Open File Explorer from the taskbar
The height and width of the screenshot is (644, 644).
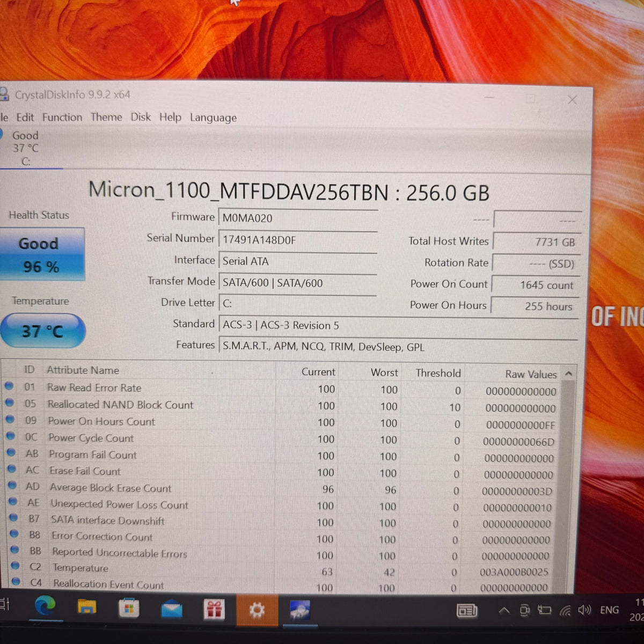pyautogui.click(x=87, y=608)
